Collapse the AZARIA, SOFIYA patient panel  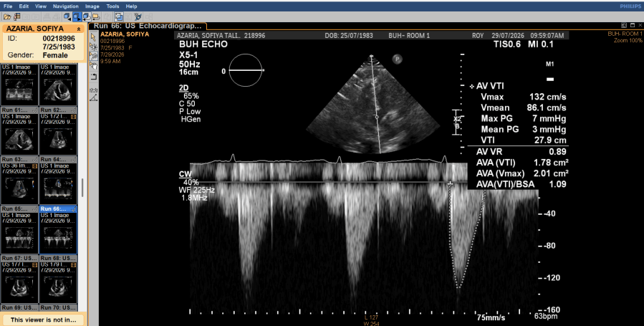[x=79, y=29]
